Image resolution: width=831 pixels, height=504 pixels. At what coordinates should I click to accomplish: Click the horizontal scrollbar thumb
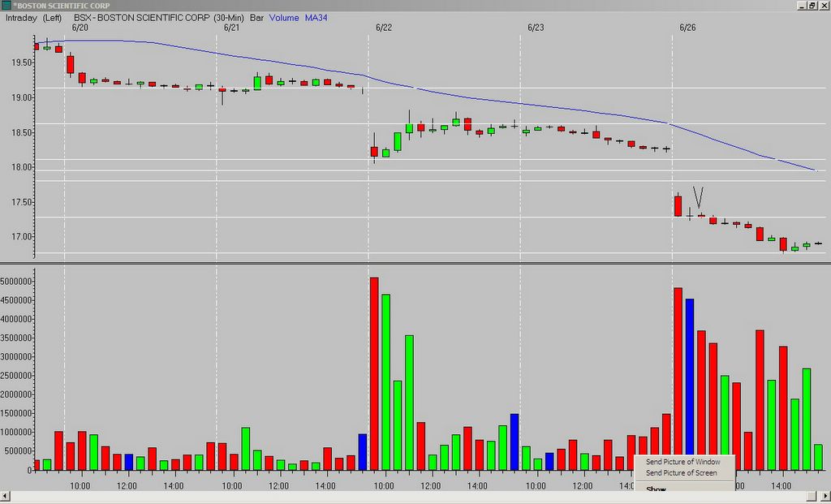pos(813,496)
